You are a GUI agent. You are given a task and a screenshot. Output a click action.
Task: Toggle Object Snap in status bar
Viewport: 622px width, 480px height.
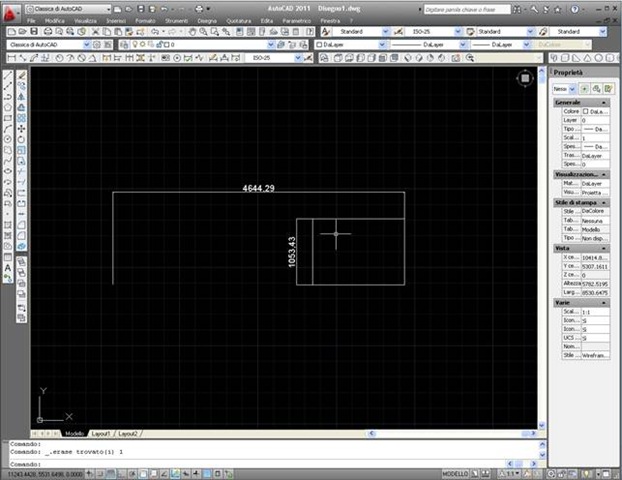[x=143, y=474]
